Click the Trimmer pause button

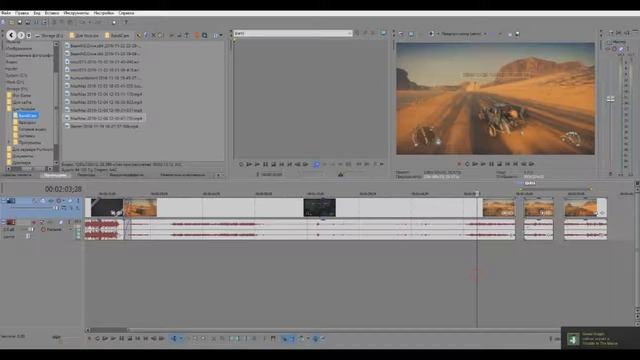[265, 164]
